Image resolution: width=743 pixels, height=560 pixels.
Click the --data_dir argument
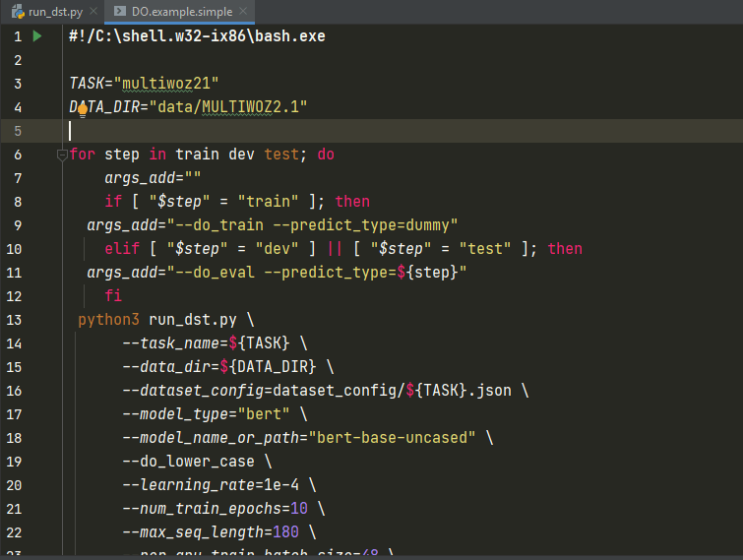[x=166, y=367]
